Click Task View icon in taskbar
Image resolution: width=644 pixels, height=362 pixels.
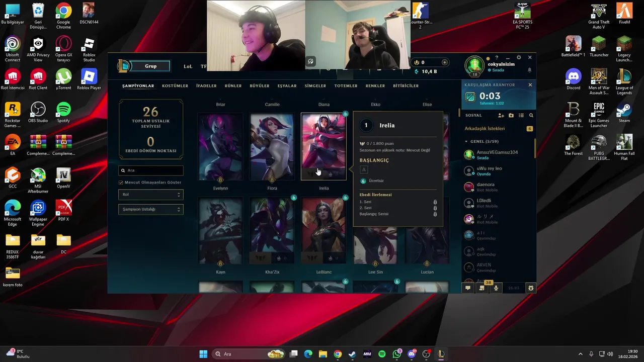click(294, 354)
